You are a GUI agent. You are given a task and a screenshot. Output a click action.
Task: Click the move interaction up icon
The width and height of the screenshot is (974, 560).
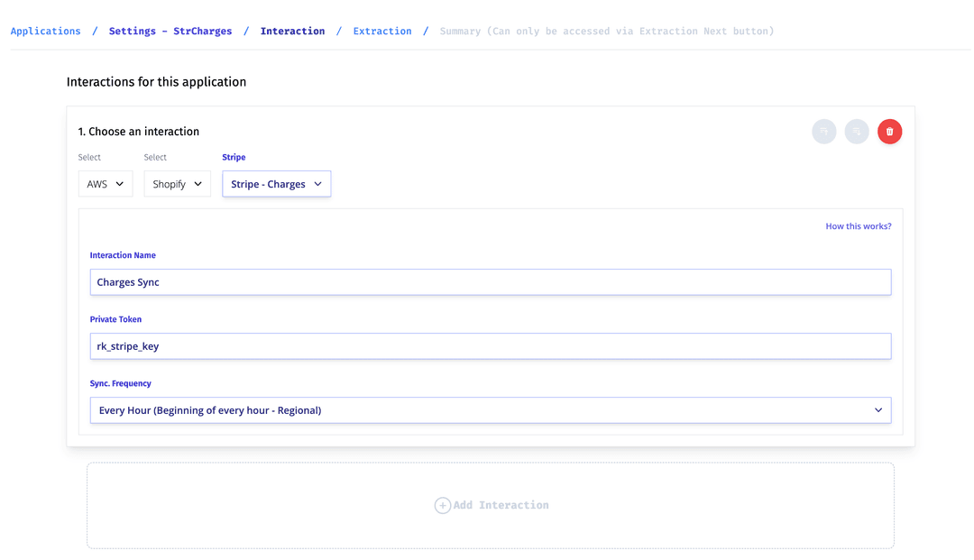(823, 132)
